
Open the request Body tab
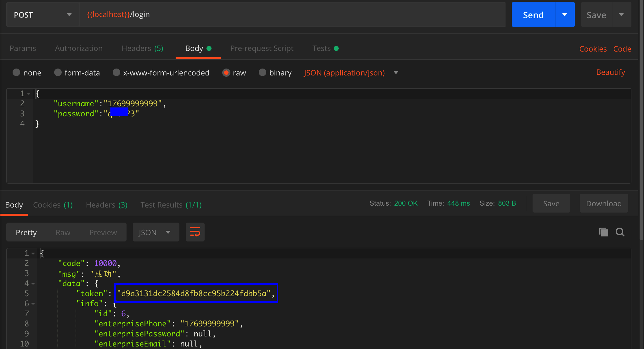click(198, 48)
